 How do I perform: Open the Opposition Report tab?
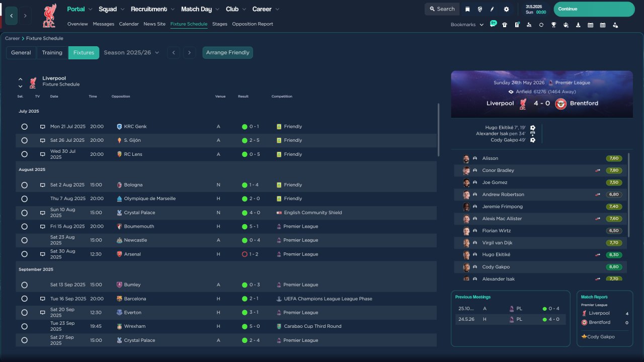click(253, 24)
